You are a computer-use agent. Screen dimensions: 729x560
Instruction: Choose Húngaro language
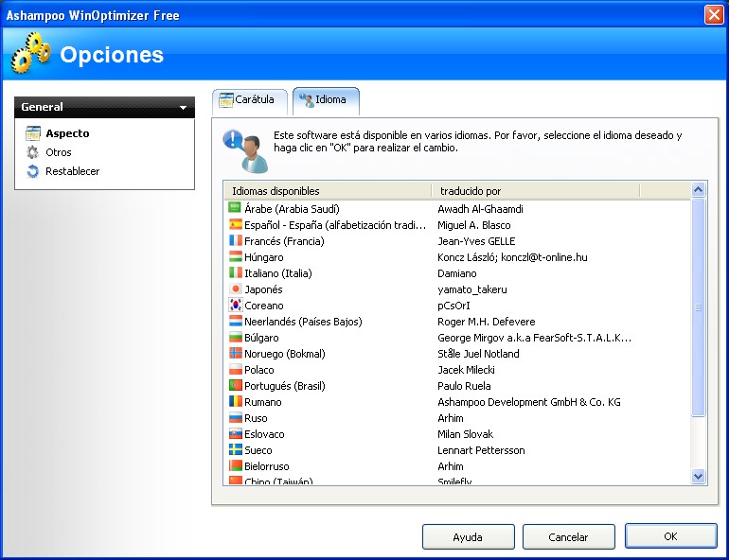click(x=263, y=257)
